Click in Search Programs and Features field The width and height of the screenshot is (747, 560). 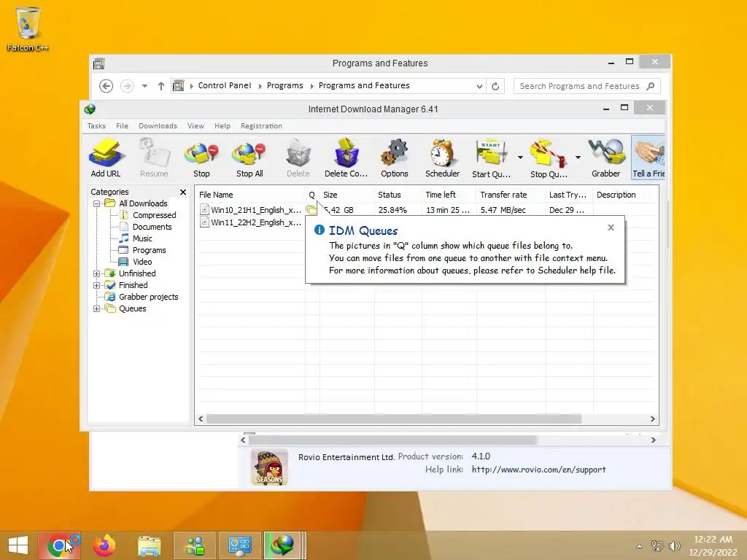[x=587, y=86]
